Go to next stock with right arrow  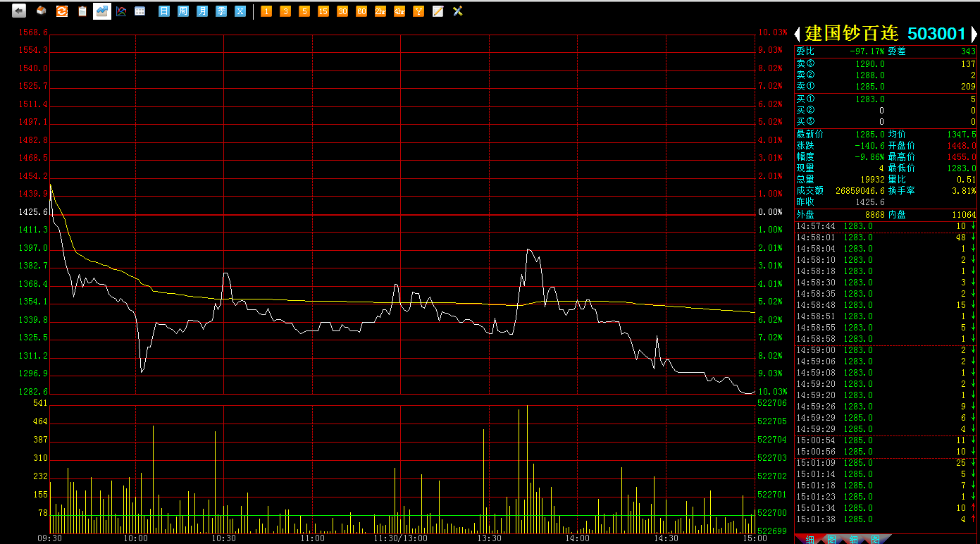(974, 33)
